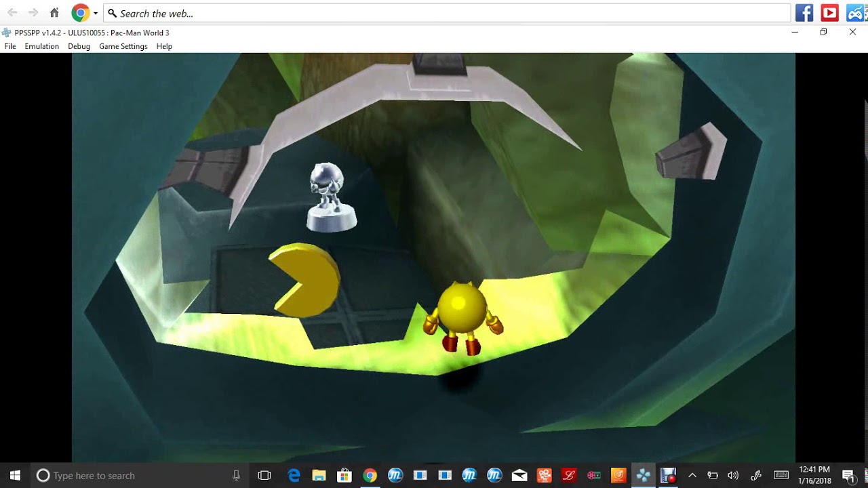
Task: Show hidden system tray icons
Action: [x=692, y=475]
